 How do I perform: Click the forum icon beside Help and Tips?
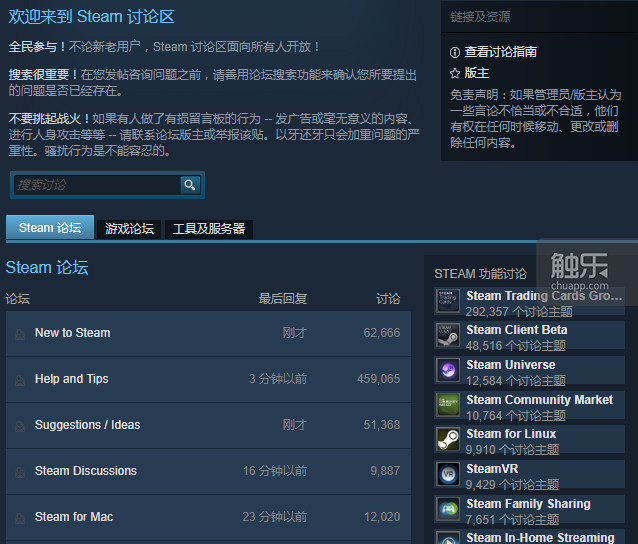pos(20,380)
